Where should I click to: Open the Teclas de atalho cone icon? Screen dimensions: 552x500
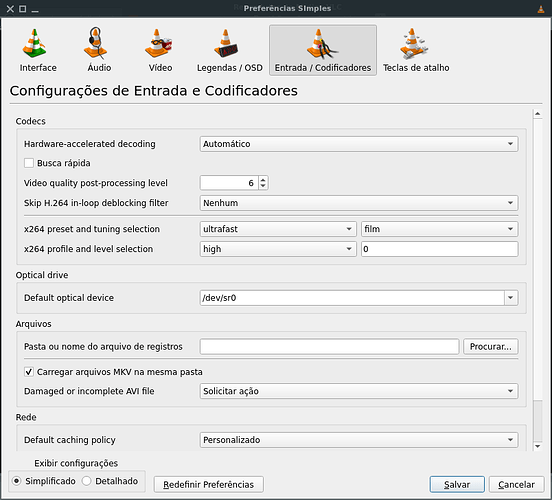pyautogui.click(x=414, y=44)
